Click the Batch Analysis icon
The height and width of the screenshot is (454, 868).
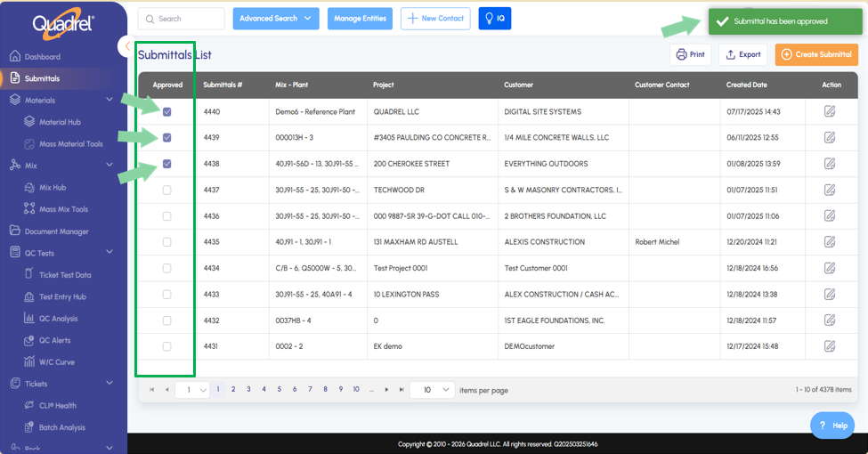click(x=29, y=427)
